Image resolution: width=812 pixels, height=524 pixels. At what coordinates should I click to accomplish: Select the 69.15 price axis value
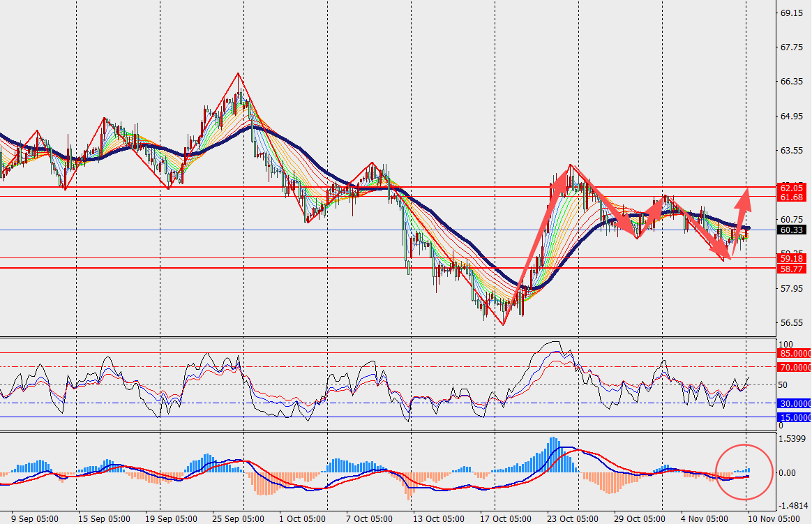click(x=791, y=13)
